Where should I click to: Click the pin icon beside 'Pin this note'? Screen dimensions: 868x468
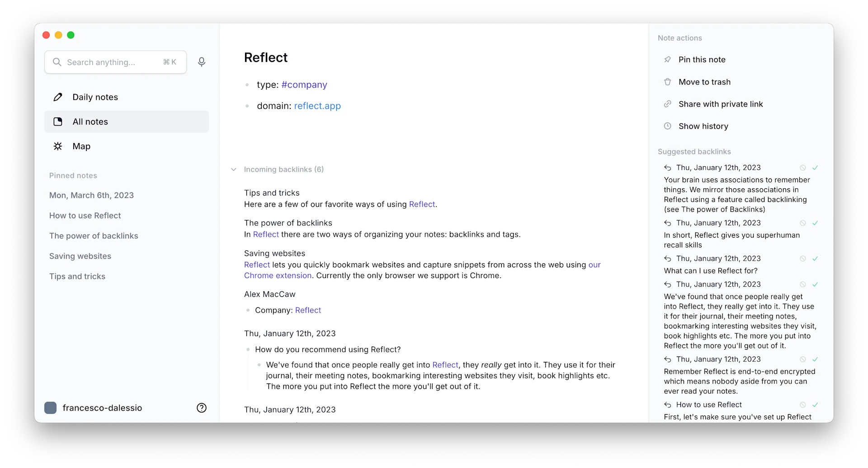pyautogui.click(x=668, y=59)
